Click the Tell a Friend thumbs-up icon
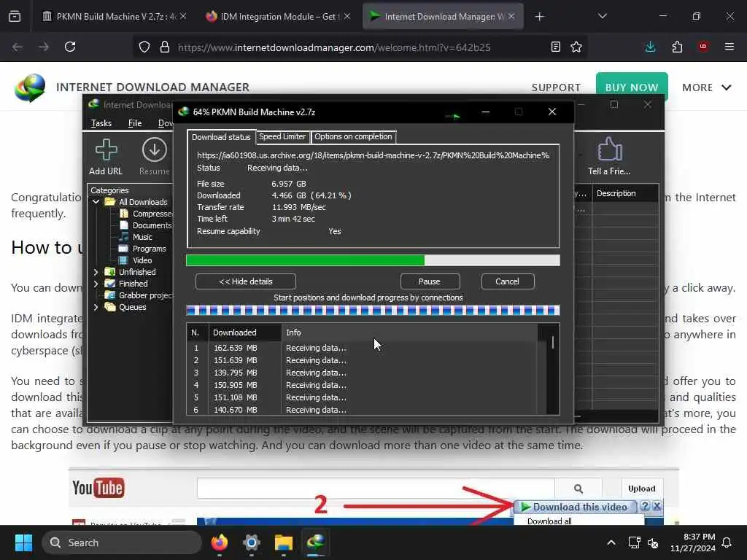Viewport: 747px width, 560px height. 609,149
